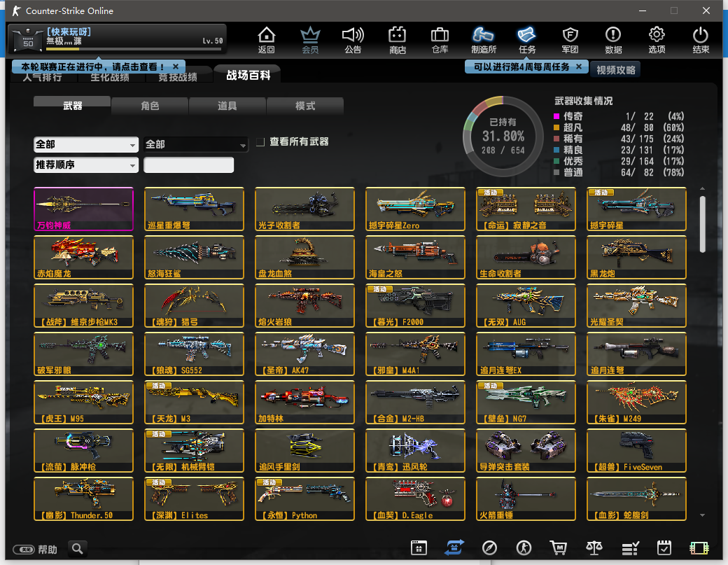Select the 撼宇碎星Zero weapon card

click(415, 209)
